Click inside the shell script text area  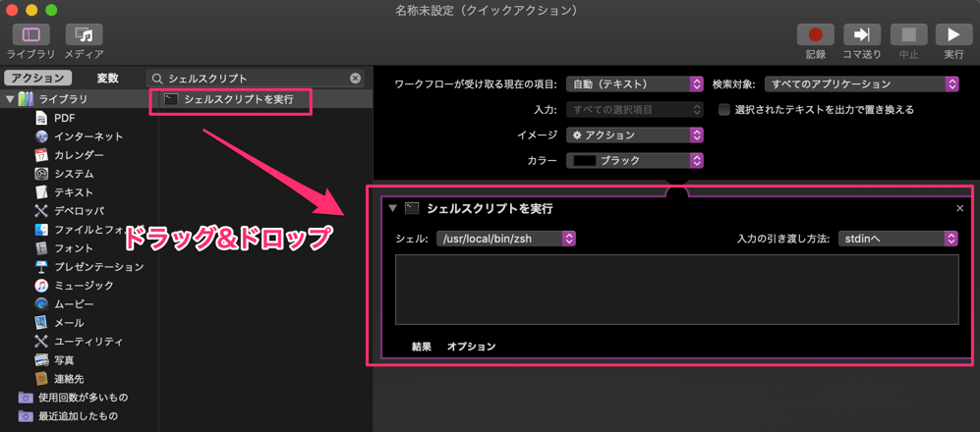[x=677, y=290]
